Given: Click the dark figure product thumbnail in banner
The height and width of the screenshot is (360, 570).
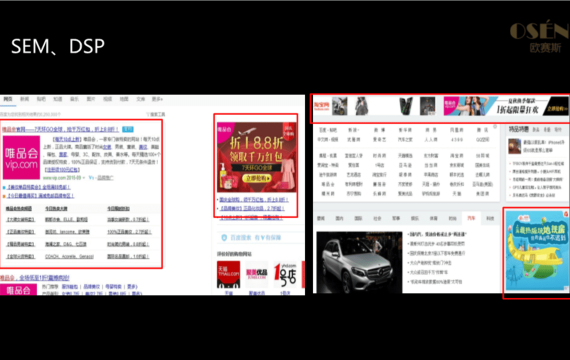Looking at the screenshot, I should coord(428,106).
